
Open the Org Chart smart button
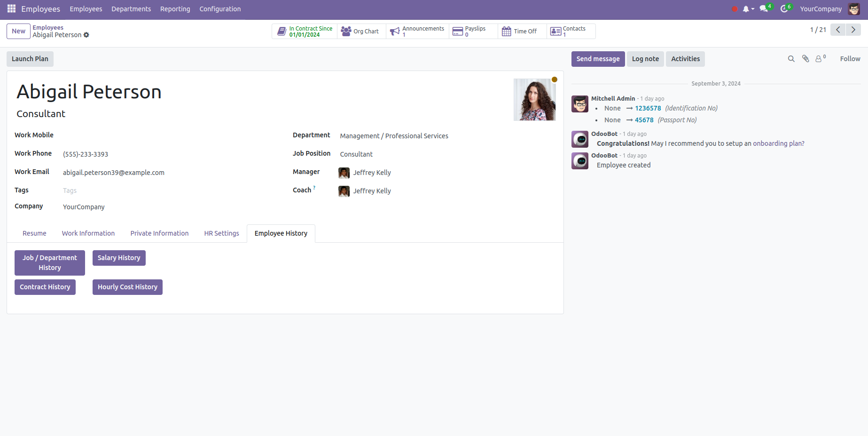coord(360,32)
